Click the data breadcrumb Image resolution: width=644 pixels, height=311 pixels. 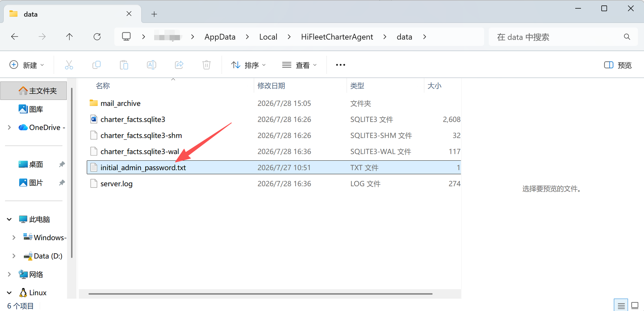pyautogui.click(x=404, y=37)
